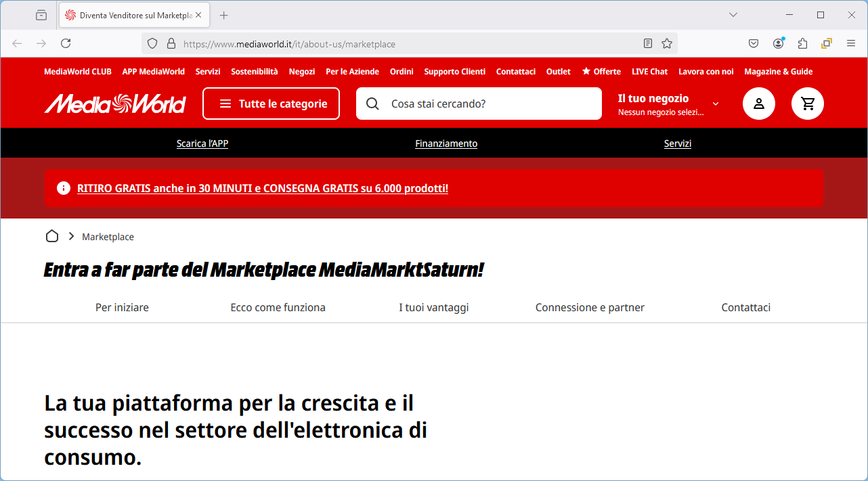Viewport: 868px width, 481px height.
Task: Open APP MediaWorld link
Action: coord(154,72)
